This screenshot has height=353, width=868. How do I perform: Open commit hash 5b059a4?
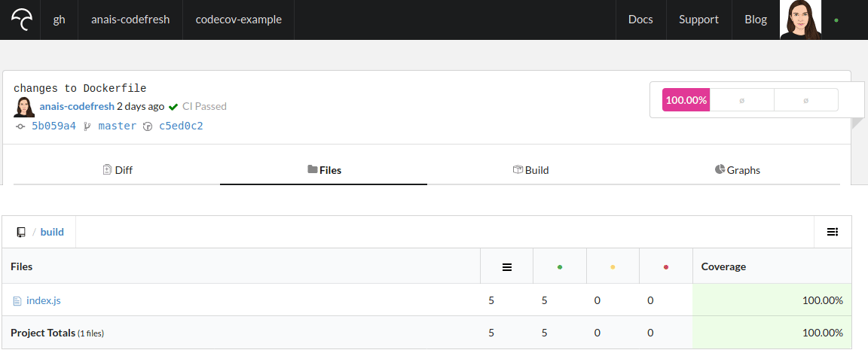[53, 126]
